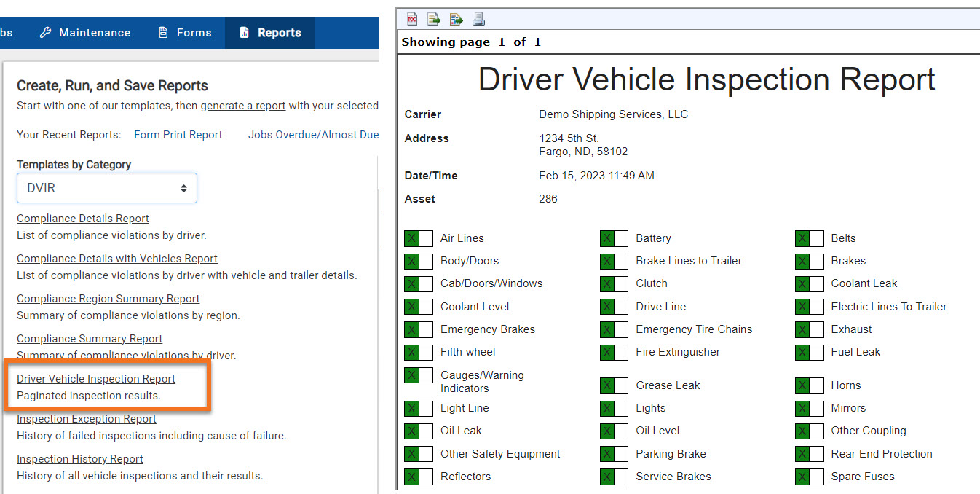Click the export data icon in report toolbar

pos(434,19)
